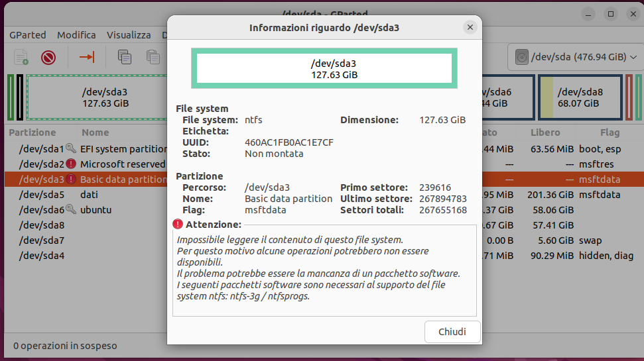644x361 pixels.
Task: Click the key icon beside /dev/sda1
Action: point(71,148)
